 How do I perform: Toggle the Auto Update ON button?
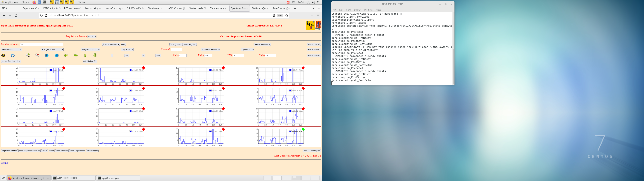pos(90,61)
